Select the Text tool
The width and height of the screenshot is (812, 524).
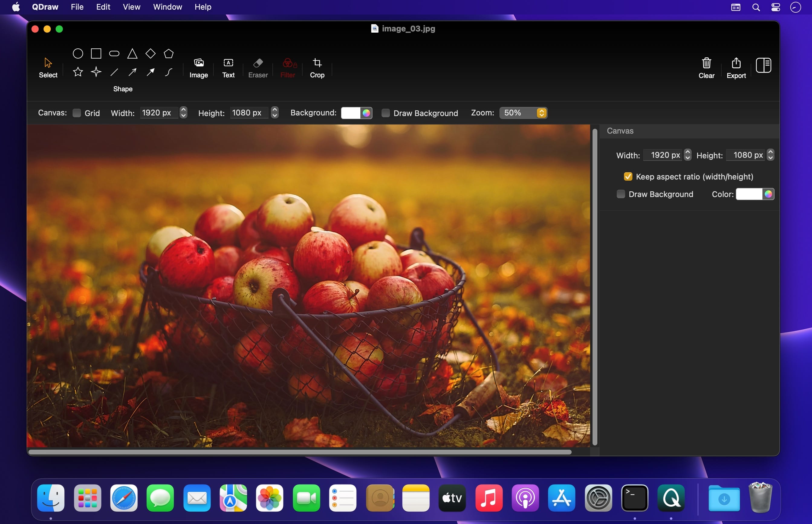[228, 68]
